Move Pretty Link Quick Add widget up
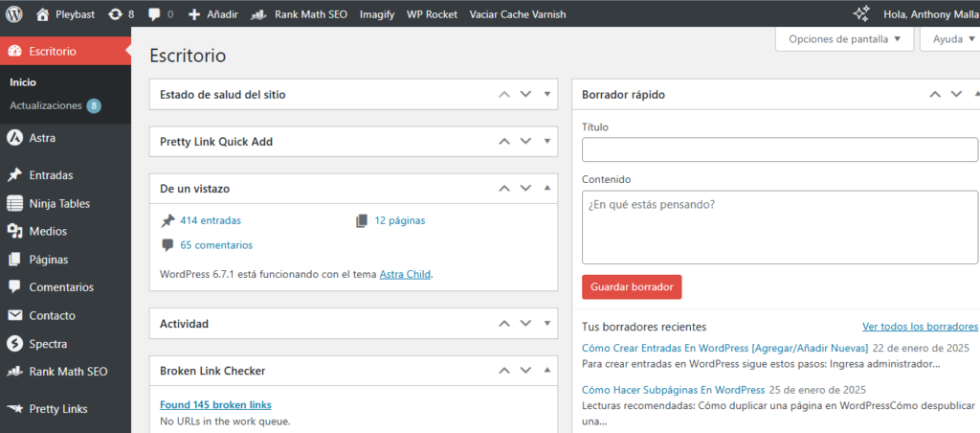This screenshot has height=433, width=980. point(503,142)
